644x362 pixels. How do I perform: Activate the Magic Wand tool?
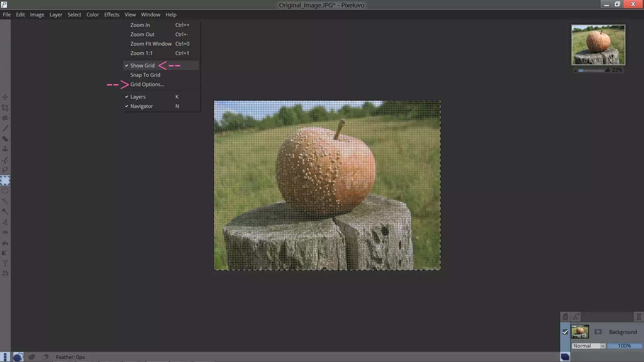[x=5, y=201]
